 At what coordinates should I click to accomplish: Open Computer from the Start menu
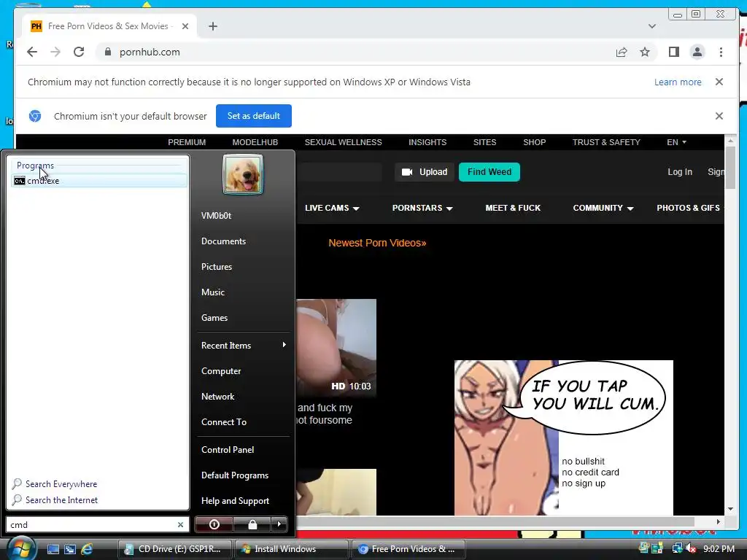(221, 371)
